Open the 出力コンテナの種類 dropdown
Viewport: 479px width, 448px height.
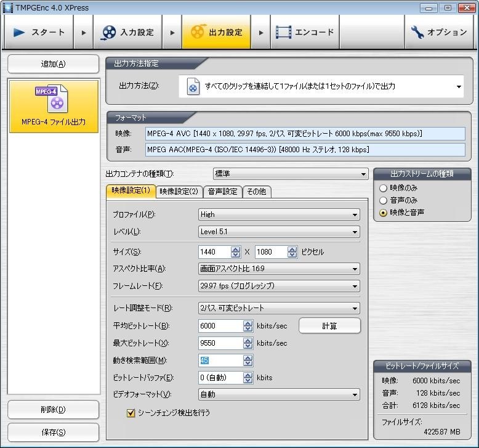291,174
